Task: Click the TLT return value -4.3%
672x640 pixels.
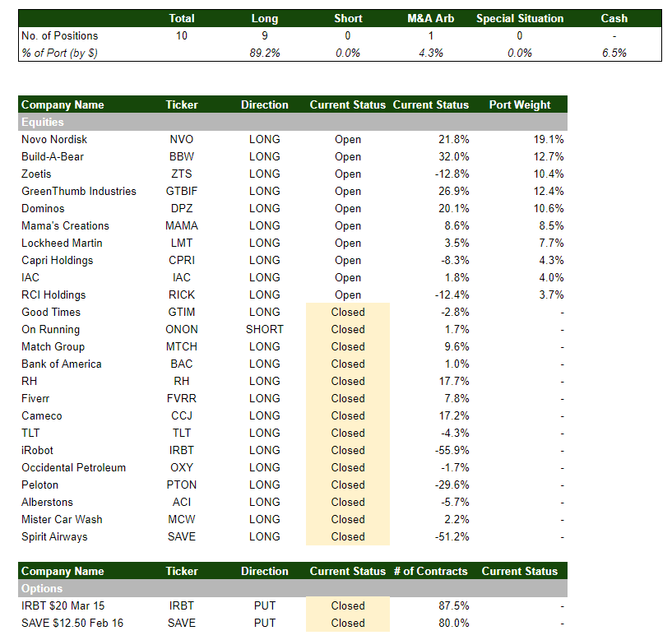Action: pyautogui.click(x=455, y=433)
